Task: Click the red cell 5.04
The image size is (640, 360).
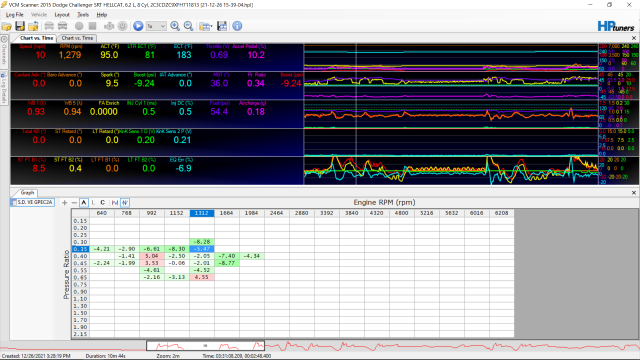Action: (152, 256)
